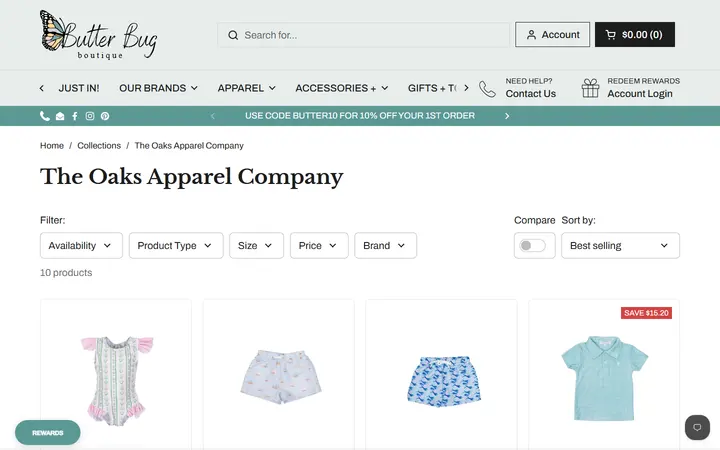Image resolution: width=720 pixels, height=450 pixels.
Task: Click the Search for... input field
Action: (x=363, y=35)
